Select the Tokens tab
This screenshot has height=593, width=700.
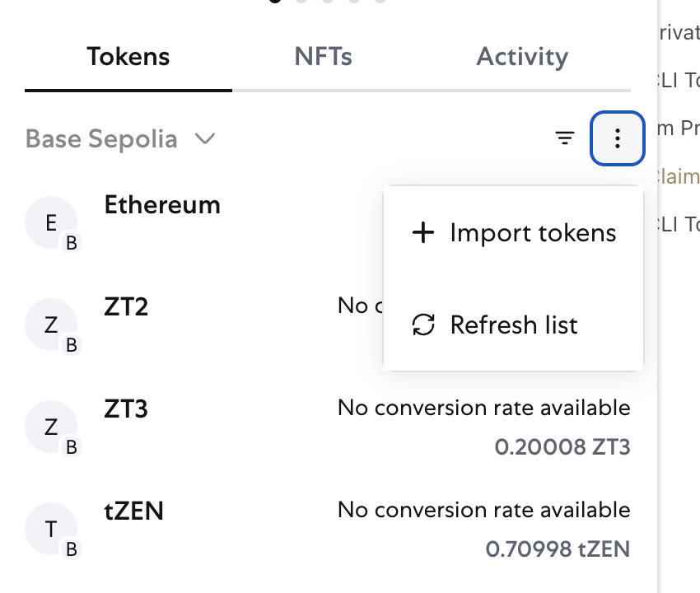click(128, 57)
